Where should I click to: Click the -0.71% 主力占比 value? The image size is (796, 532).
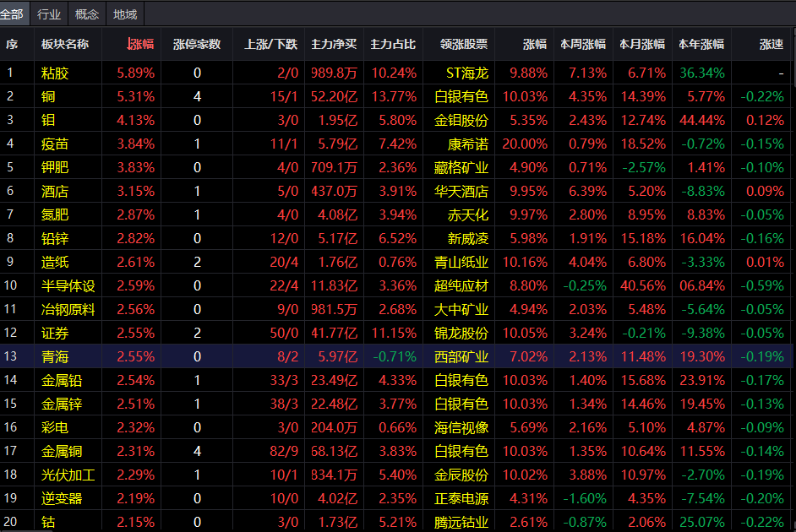click(x=395, y=357)
